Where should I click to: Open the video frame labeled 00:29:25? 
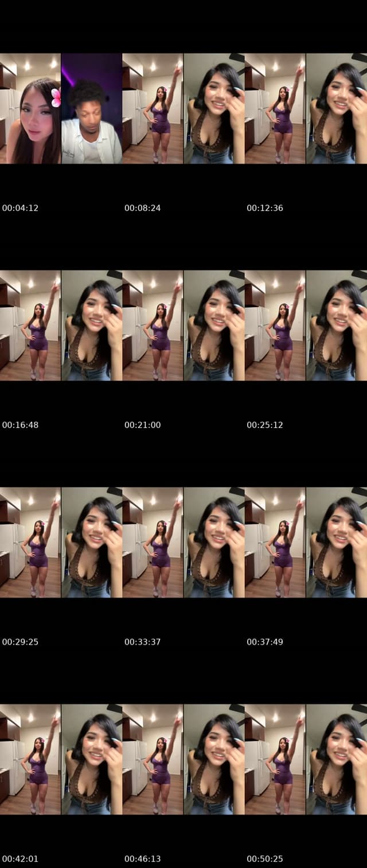click(61, 543)
